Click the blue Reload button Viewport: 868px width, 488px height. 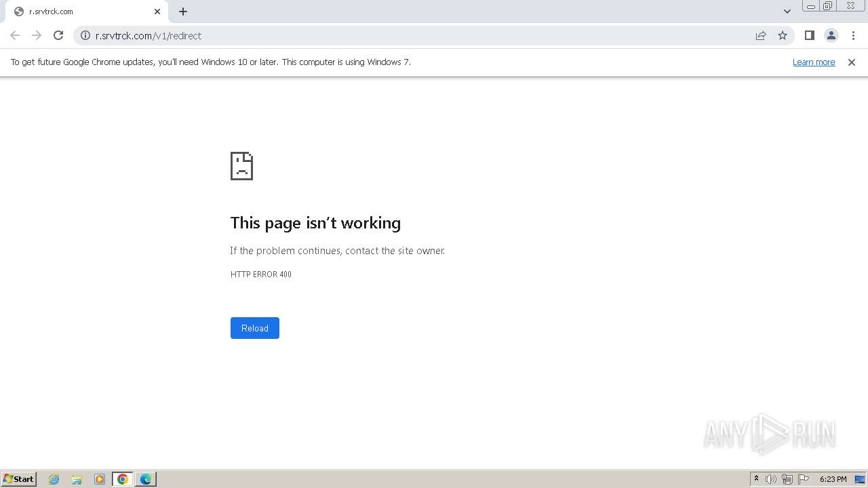[x=255, y=328]
